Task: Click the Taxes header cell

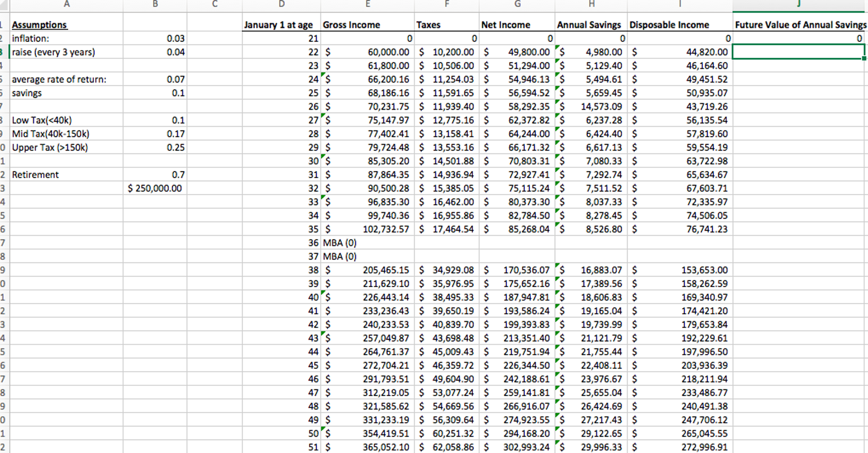Action: [x=447, y=25]
